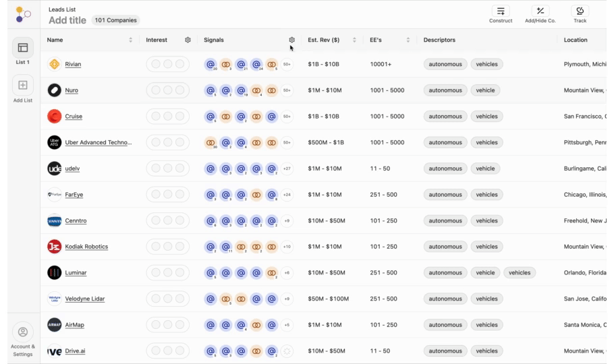Screen dimensions: 614x364
Task: Expand AirMap +5 more signals
Action: (287, 325)
